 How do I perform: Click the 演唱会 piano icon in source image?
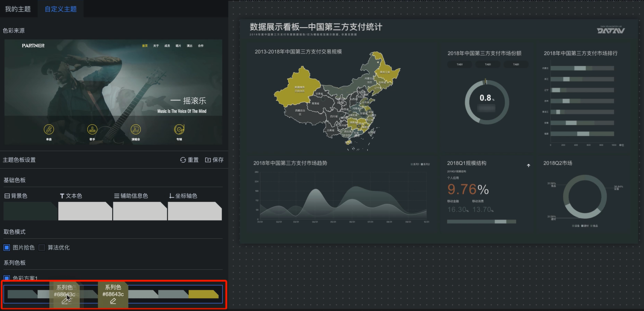pos(136,129)
